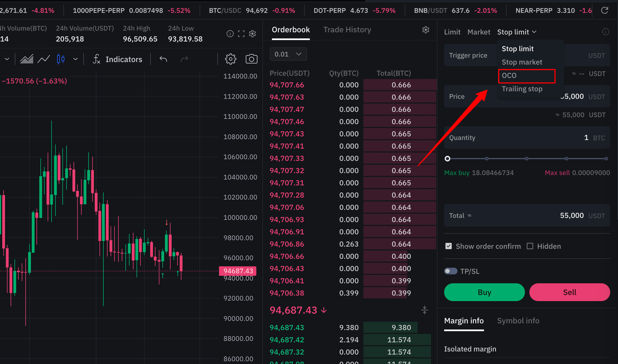Screen dimensions: 618x364
Task: Click the Price input field
Action: (527, 96)
